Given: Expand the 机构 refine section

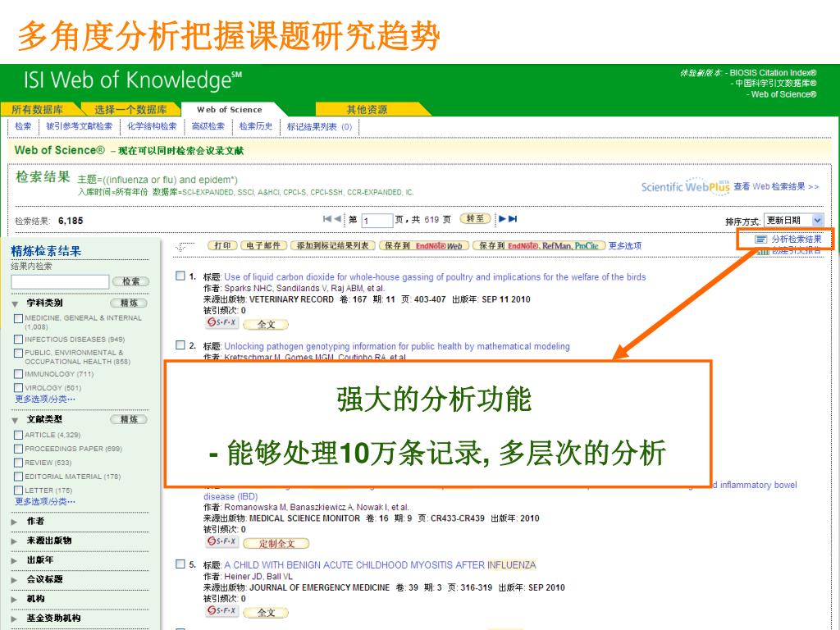Looking at the screenshot, I should (15, 599).
